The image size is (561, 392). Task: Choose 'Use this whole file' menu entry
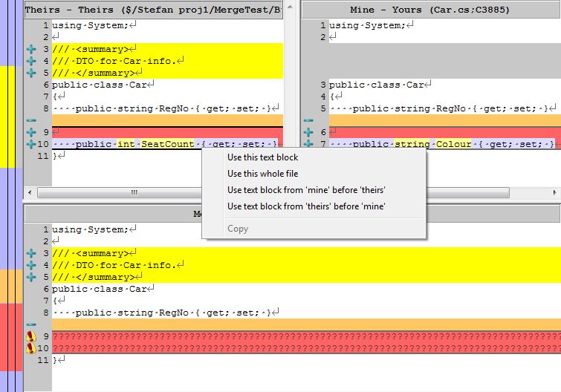click(262, 174)
